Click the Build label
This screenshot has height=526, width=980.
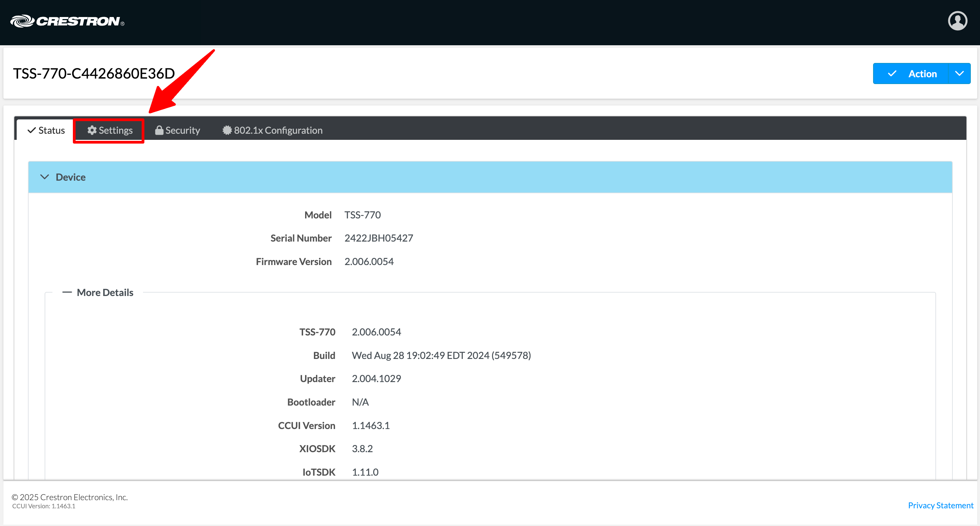pyautogui.click(x=324, y=355)
